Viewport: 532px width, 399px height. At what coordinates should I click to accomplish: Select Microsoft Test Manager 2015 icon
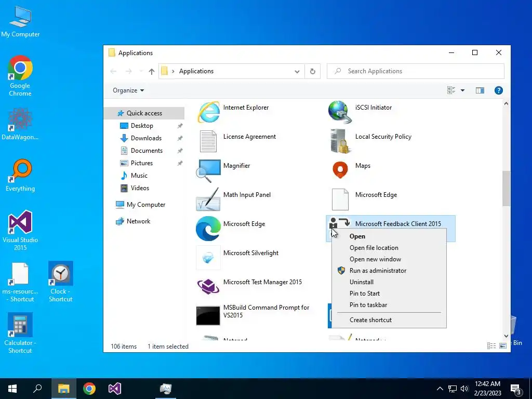click(208, 287)
